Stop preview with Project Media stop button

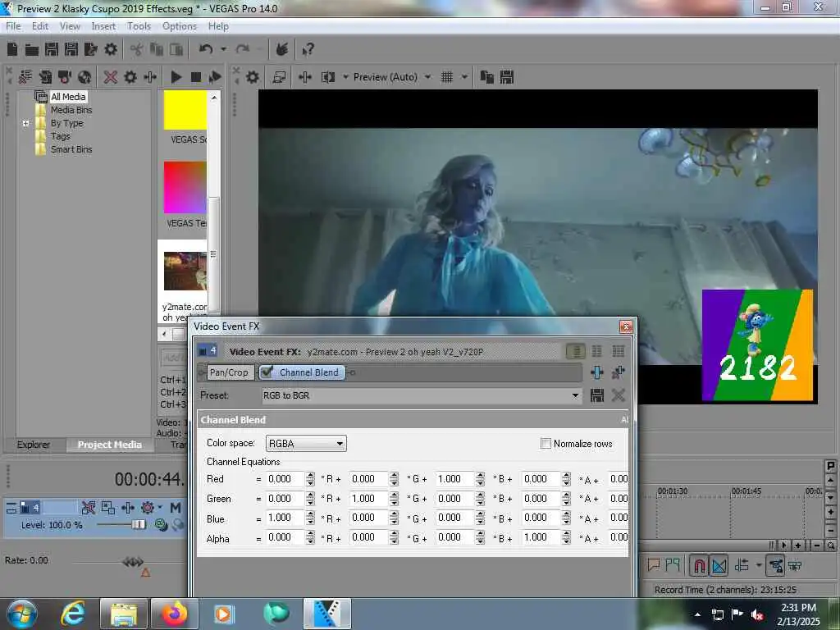click(195, 77)
